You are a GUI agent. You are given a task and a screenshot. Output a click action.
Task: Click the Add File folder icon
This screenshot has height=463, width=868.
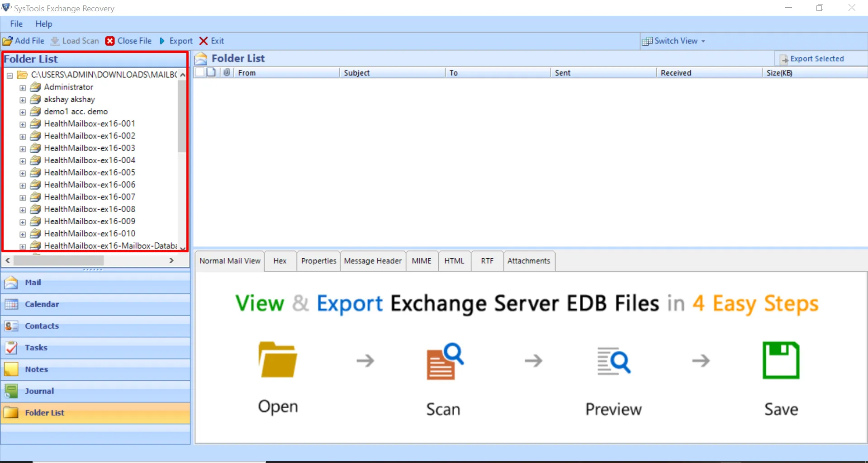click(x=7, y=41)
